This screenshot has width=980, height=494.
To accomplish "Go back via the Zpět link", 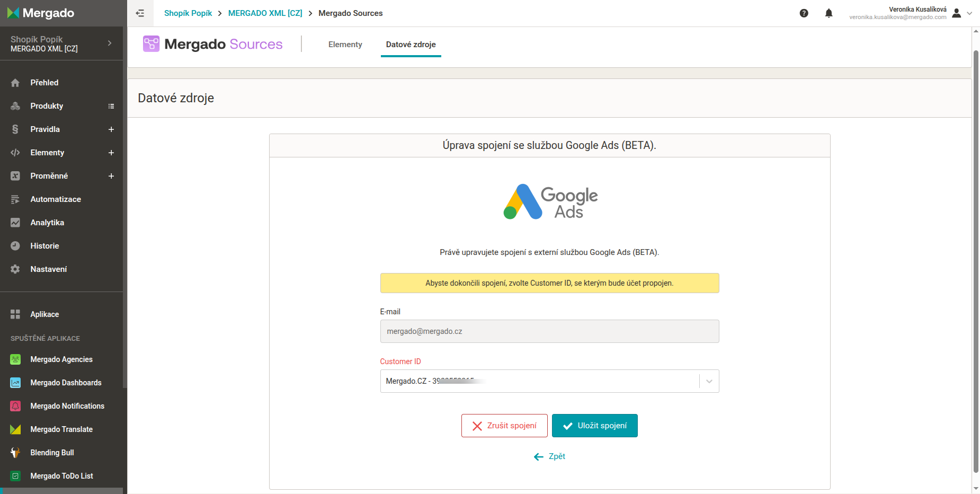I will tap(549, 456).
